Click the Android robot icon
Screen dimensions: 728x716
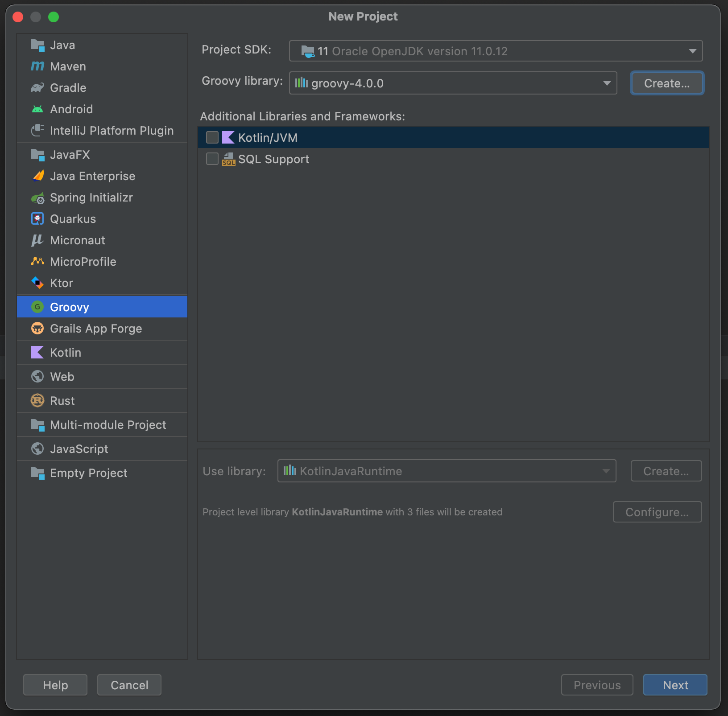pyautogui.click(x=37, y=109)
